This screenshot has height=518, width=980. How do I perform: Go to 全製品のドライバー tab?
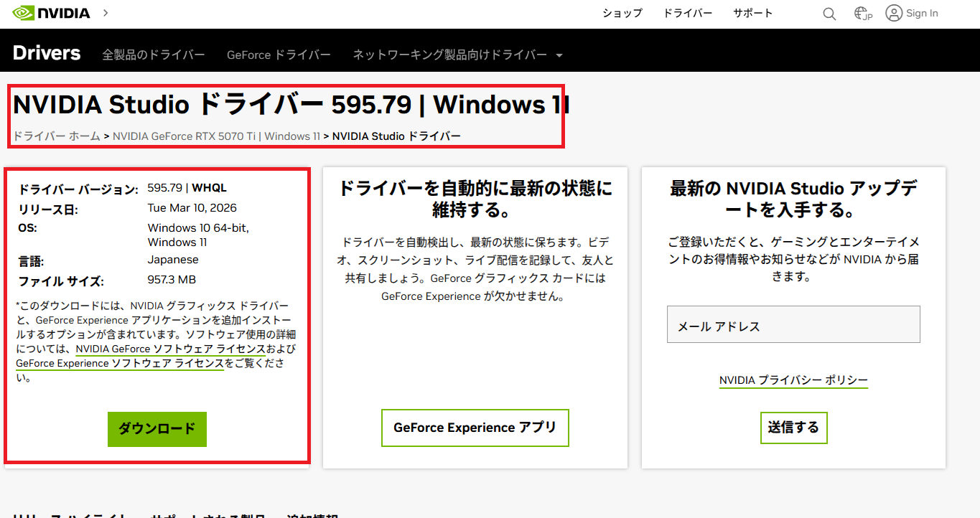point(154,55)
